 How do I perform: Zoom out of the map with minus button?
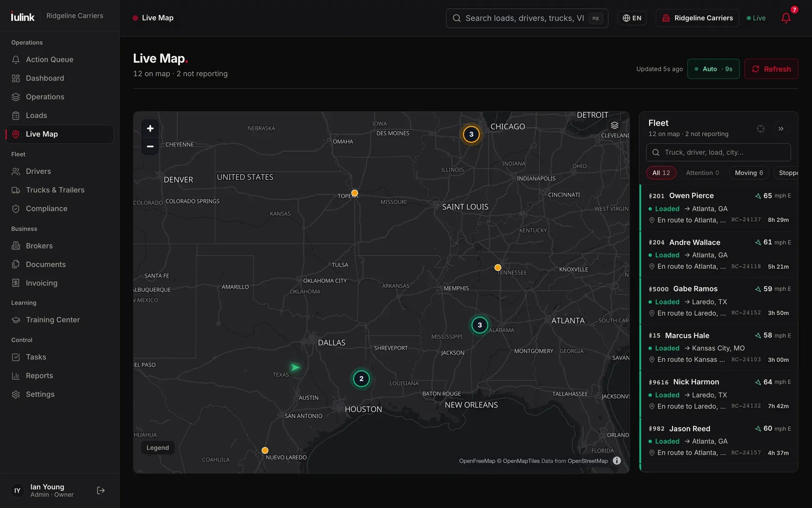[x=150, y=146]
